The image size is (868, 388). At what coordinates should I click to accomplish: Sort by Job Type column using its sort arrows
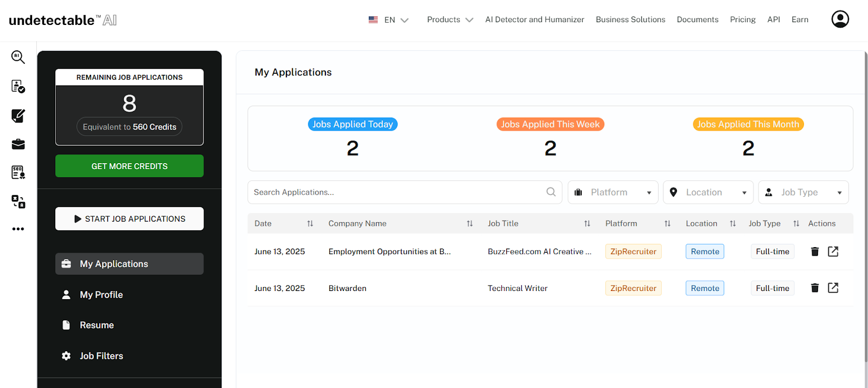click(x=796, y=223)
